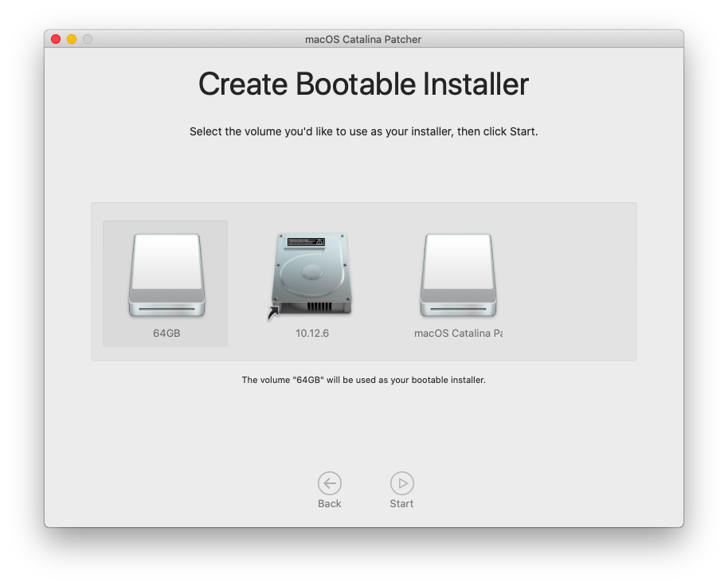The height and width of the screenshot is (586, 728).
Task: Click the "macOS Catalina Pa" volume label
Action: pos(458,334)
